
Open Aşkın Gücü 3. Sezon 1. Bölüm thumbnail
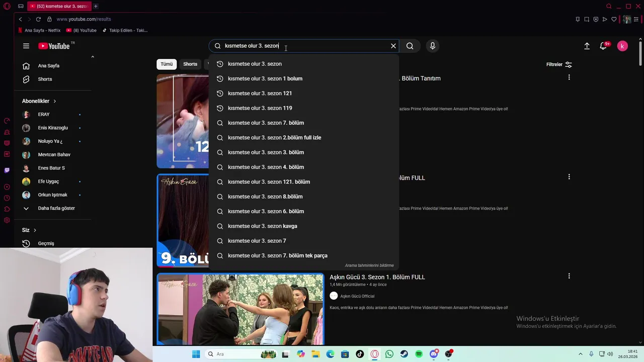240,309
